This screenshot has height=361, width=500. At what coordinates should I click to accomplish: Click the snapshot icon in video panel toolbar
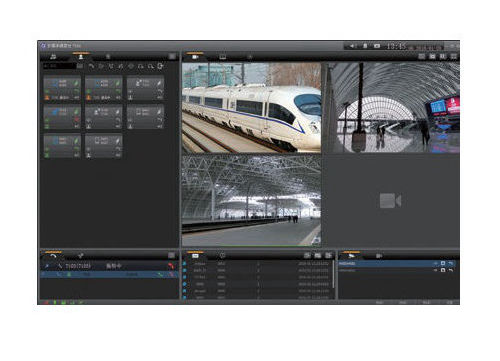coord(432,56)
